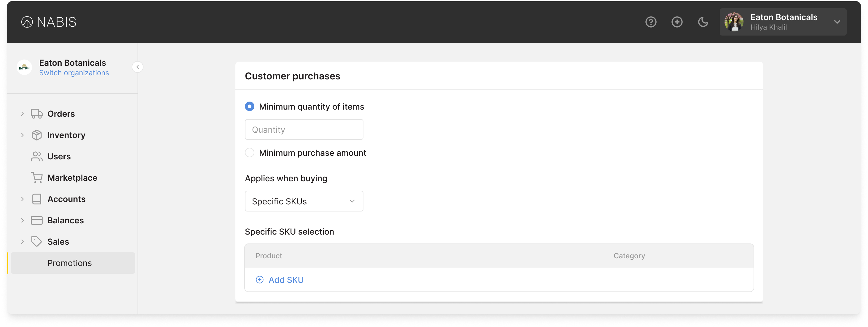Image resolution: width=868 pixels, height=327 pixels.
Task: Select the Orders truck icon
Action: coord(36,113)
